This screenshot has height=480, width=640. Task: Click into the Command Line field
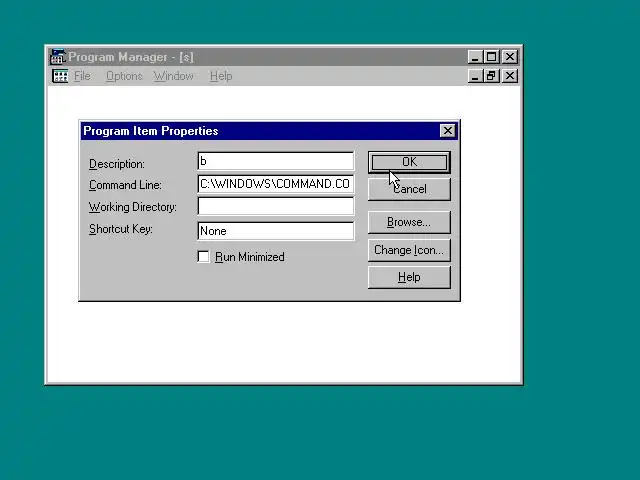[276, 184]
